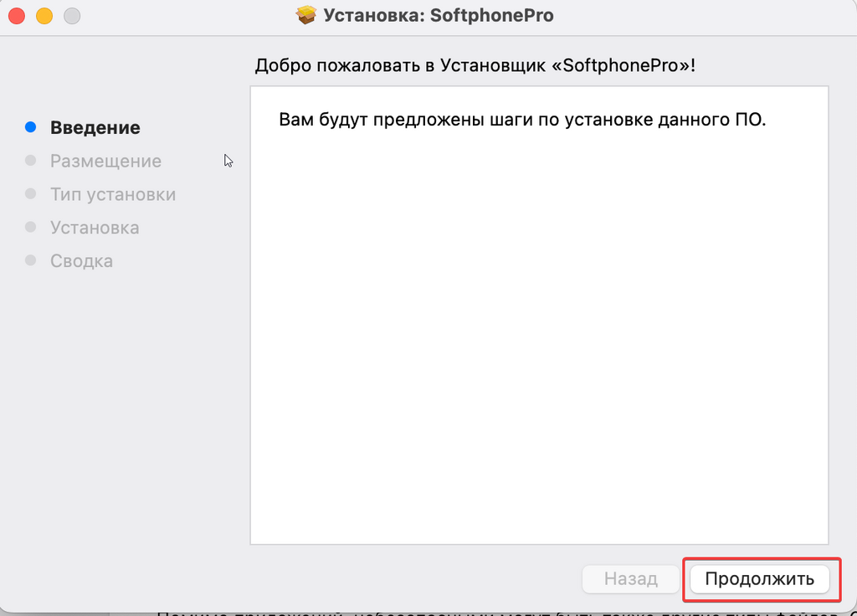Image resolution: width=857 pixels, height=616 pixels.
Task: Click the Продолжить button
Action: [x=759, y=579]
